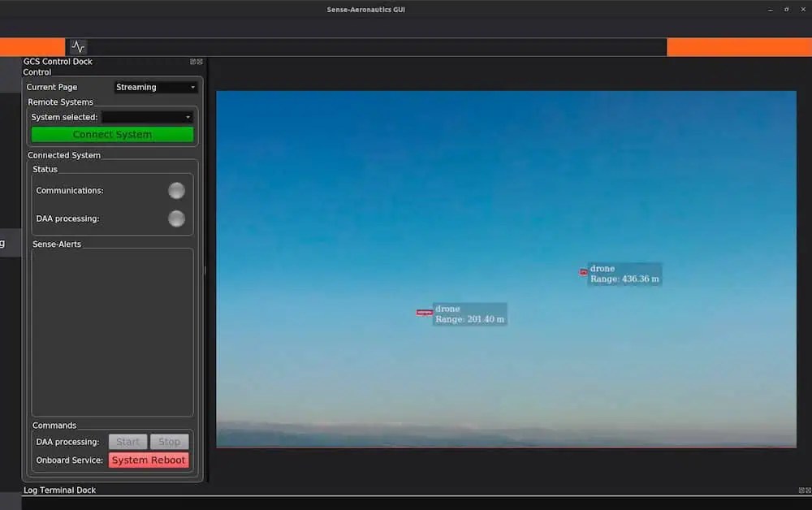Select the red detection box at 436.36 m
This screenshot has height=510, width=812.
pos(583,272)
